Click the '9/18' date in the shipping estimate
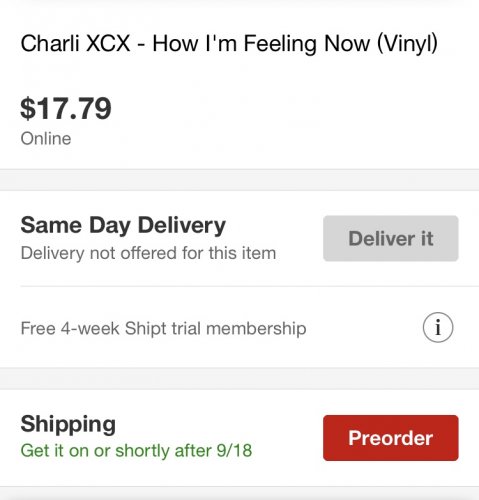The width and height of the screenshot is (479, 500). pyautogui.click(x=234, y=450)
